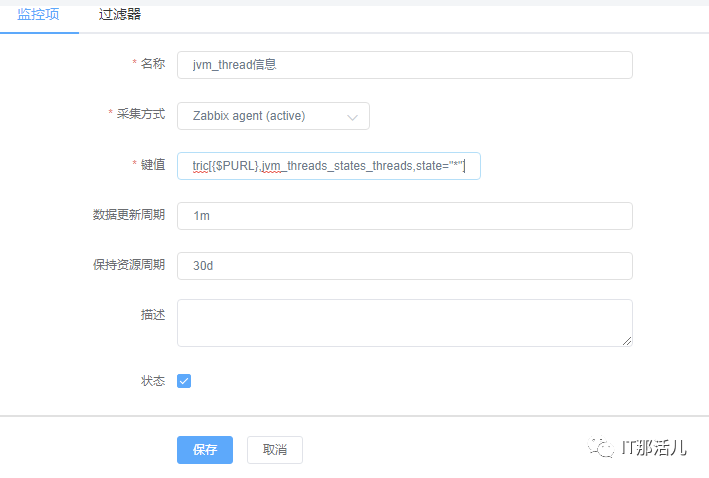
Task: Click the 状态 label text
Action: (153, 381)
